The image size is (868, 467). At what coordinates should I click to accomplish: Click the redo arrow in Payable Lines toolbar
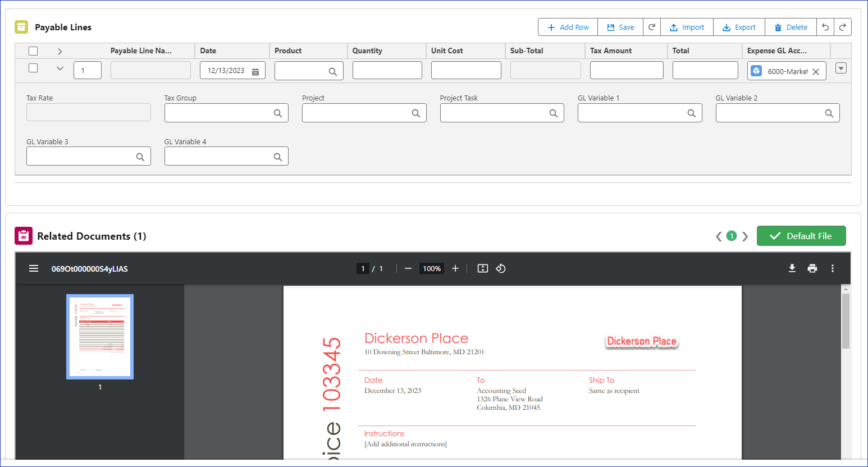843,27
